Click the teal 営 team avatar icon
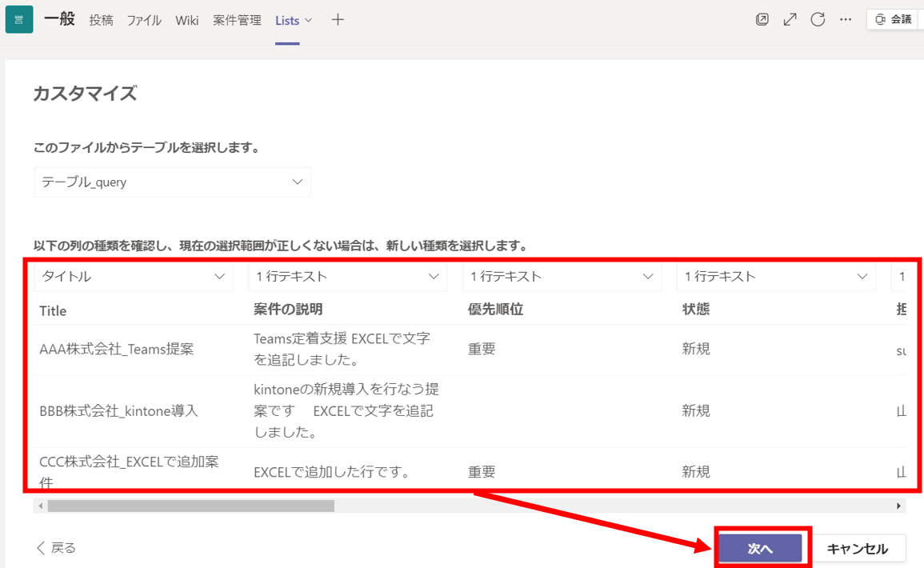This screenshot has width=924, height=568. click(x=18, y=18)
